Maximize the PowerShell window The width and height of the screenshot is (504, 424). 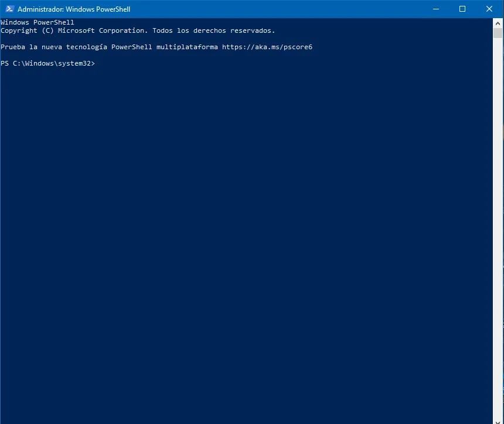tap(462, 9)
